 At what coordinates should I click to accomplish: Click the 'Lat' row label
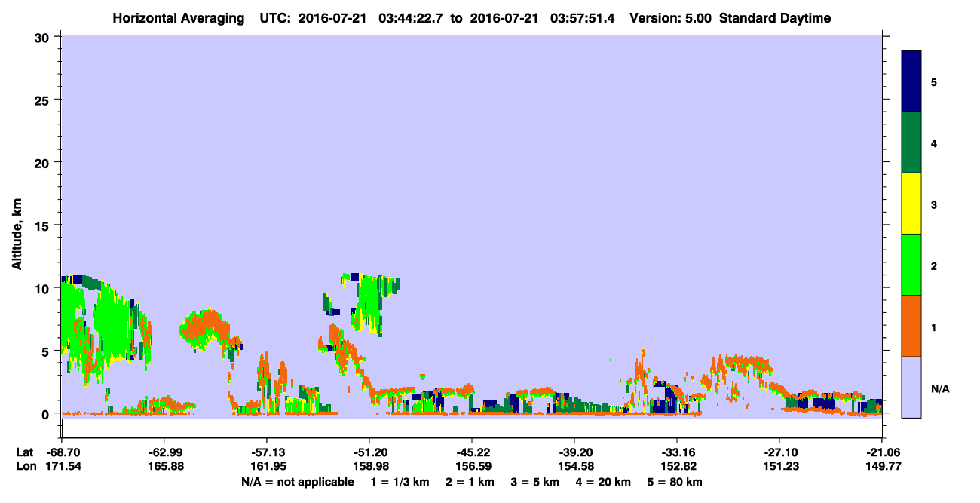25,452
